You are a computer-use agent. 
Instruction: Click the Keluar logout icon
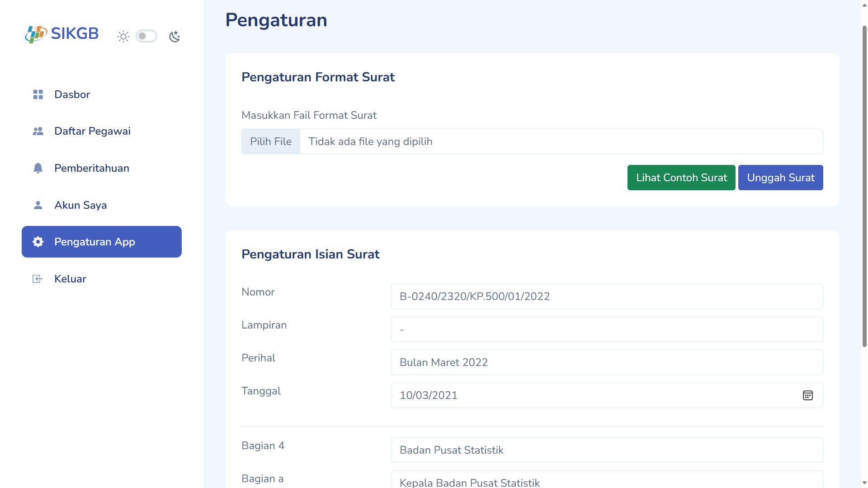click(x=38, y=279)
